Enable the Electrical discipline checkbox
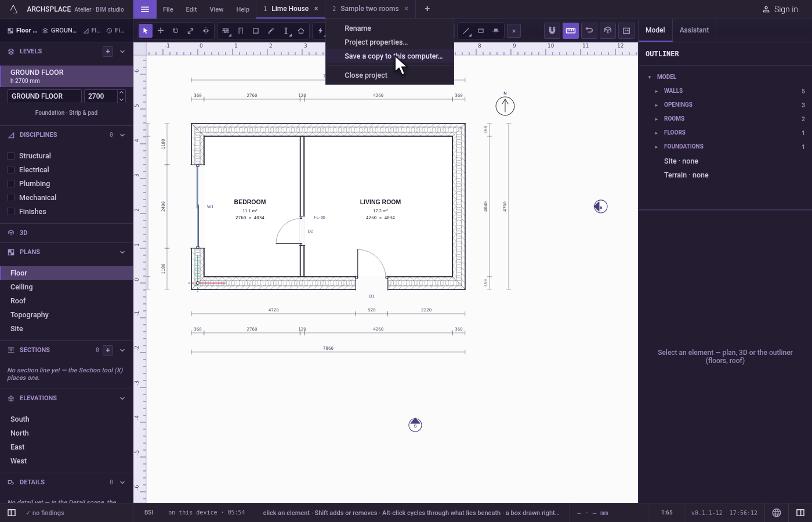Viewport: 812px width, 522px height. click(x=10, y=170)
